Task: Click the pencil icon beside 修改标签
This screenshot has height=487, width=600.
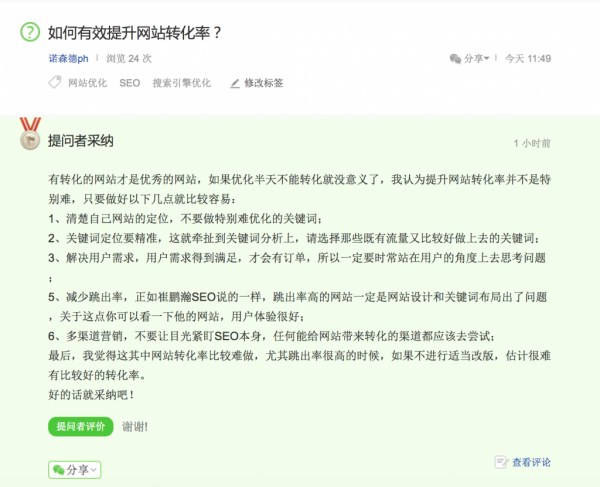Action: [235, 83]
